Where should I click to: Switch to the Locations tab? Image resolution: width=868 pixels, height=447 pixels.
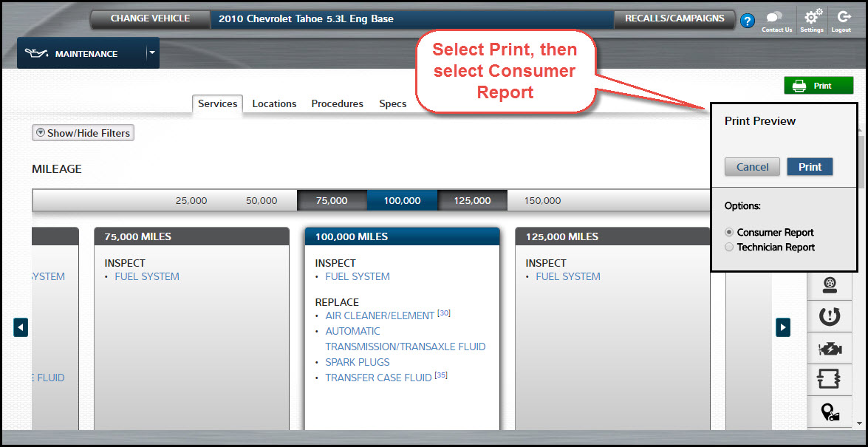pos(274,103)
